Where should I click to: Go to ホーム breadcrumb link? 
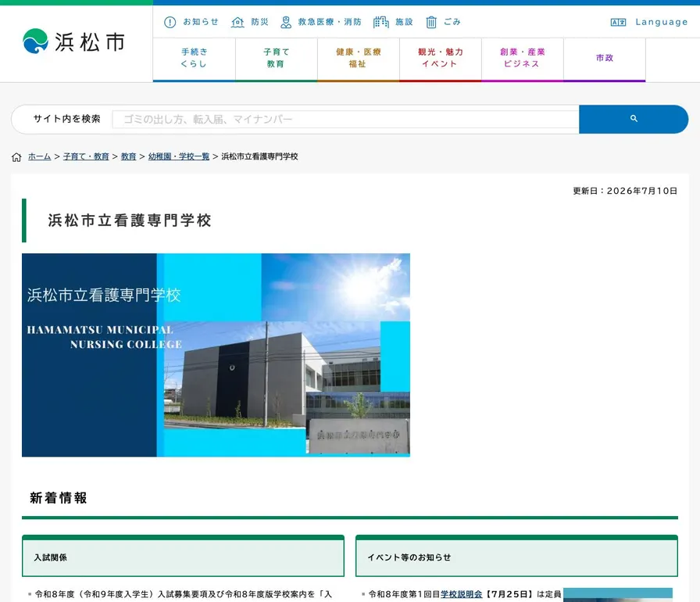pos(39,156)
